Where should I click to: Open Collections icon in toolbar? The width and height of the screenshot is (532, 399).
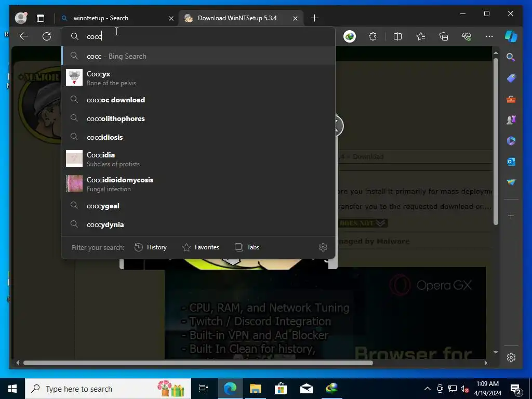pos(444,36)
